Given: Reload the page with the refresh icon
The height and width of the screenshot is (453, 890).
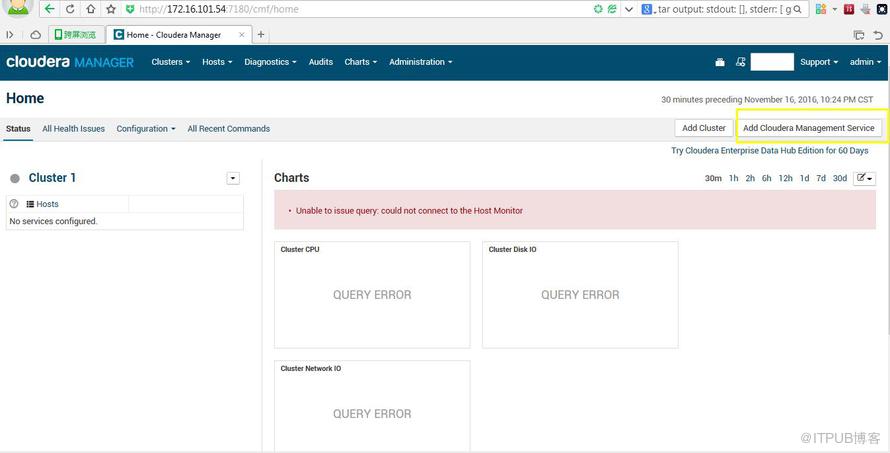Looking at the screenshot, I should (x=70, y=9).
